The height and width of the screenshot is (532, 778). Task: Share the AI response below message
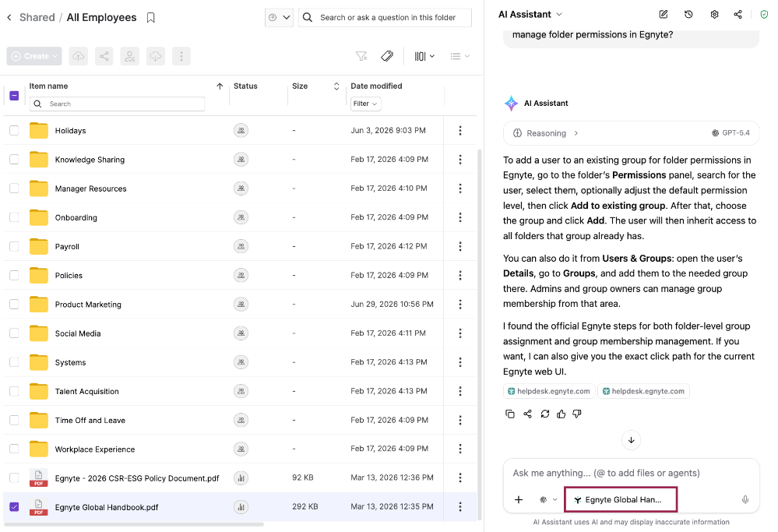(x=527, y=414)
